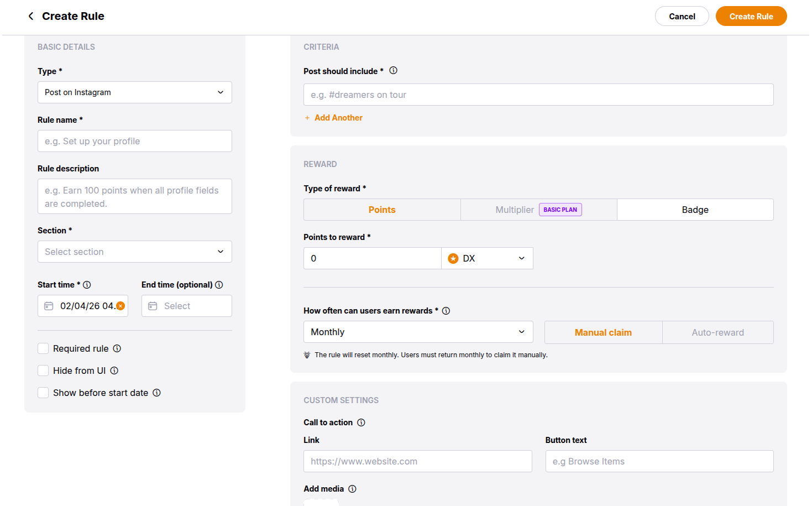The width and height of the screenshot is (812, 506).
Task: Click info icon beside Required rule
Action: point(117,348)
